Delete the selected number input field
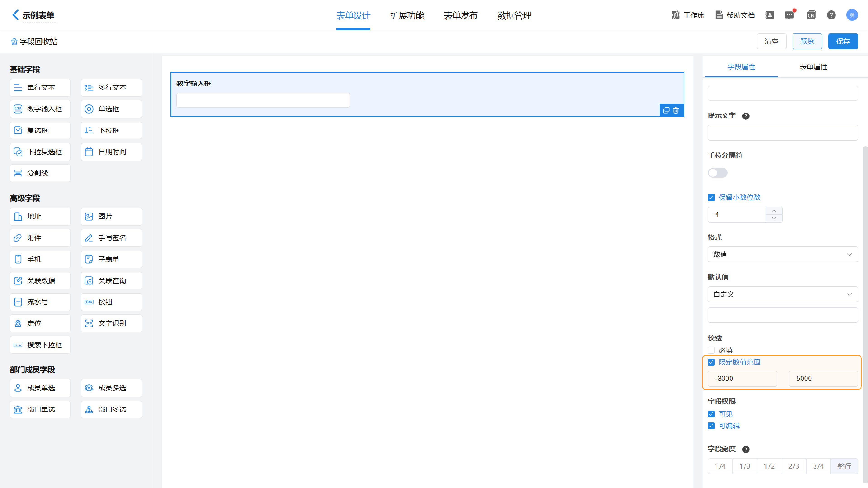 point(676,111)
